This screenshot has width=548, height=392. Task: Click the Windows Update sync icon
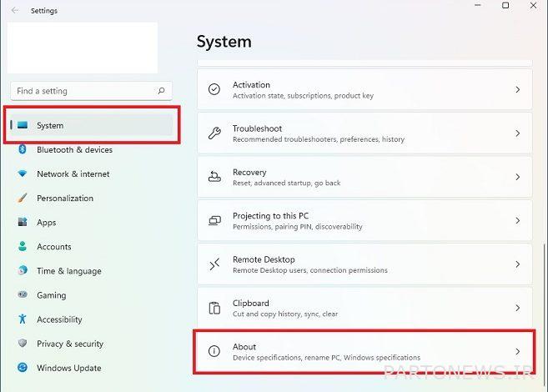23,368
